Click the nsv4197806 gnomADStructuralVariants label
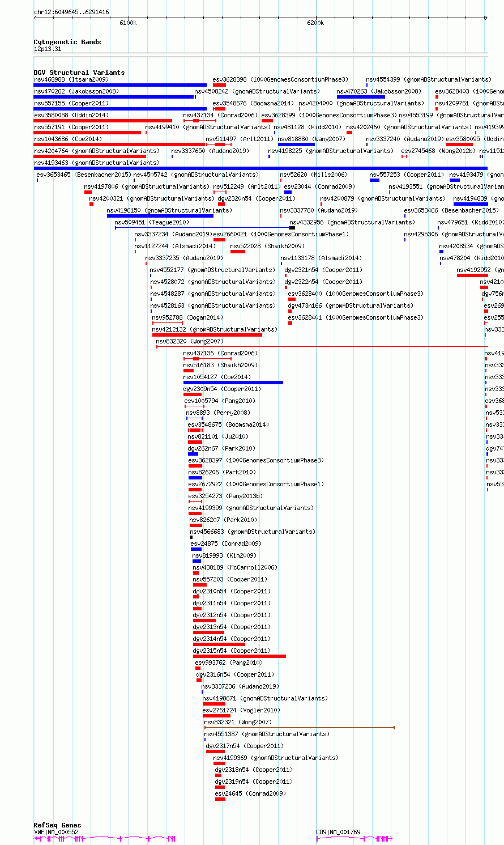The height and width of the screenshot is (845, 504). tap(147, 186)
